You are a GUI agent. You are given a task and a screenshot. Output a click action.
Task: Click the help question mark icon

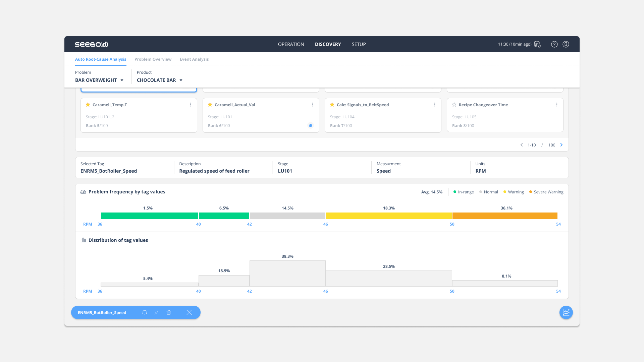(x=554, y=44)
